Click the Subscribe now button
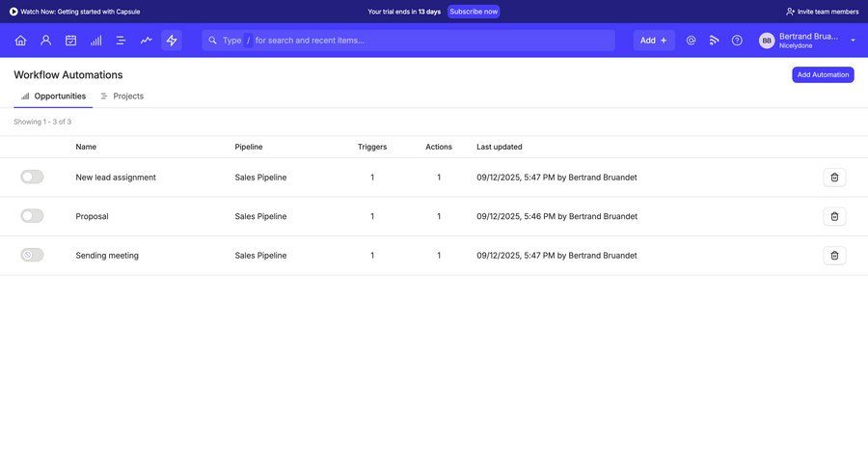868x467 pixels. point(474,12)
